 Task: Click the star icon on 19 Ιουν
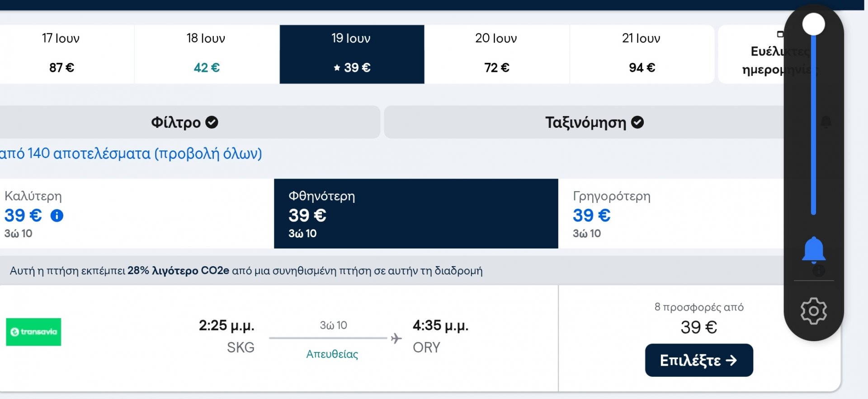point(337,68)
